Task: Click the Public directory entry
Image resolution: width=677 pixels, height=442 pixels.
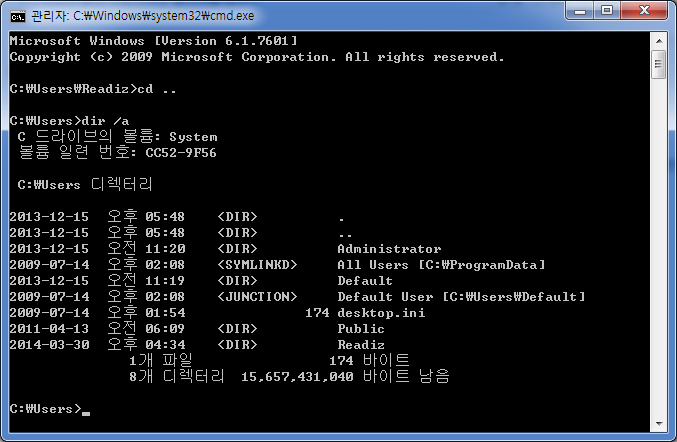Action: click(x=361, y=328)
